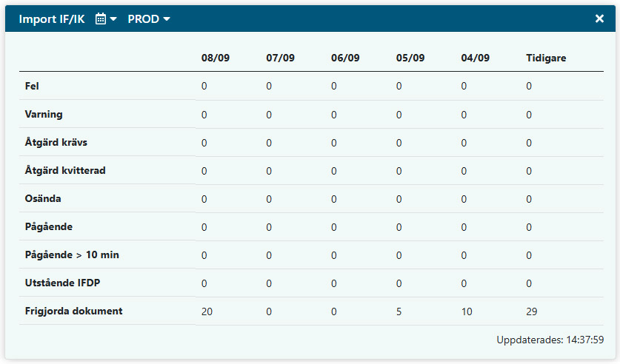The height and width of the screenshot is (364, 620).
Task: Expand the PROD environment dropdown
Action: 149,19
